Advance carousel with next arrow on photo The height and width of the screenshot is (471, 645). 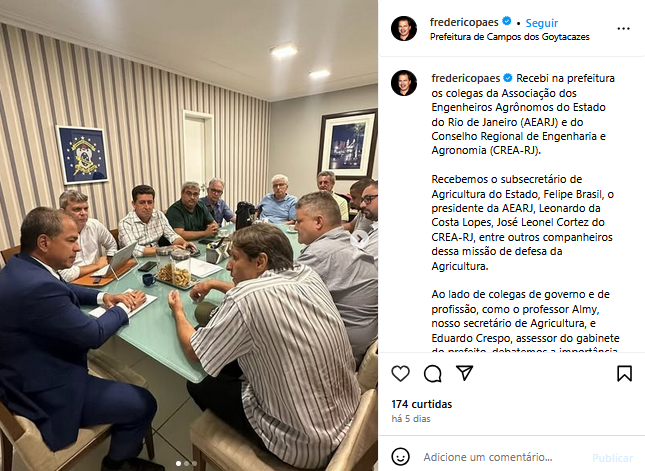click(x=360, y=238)
